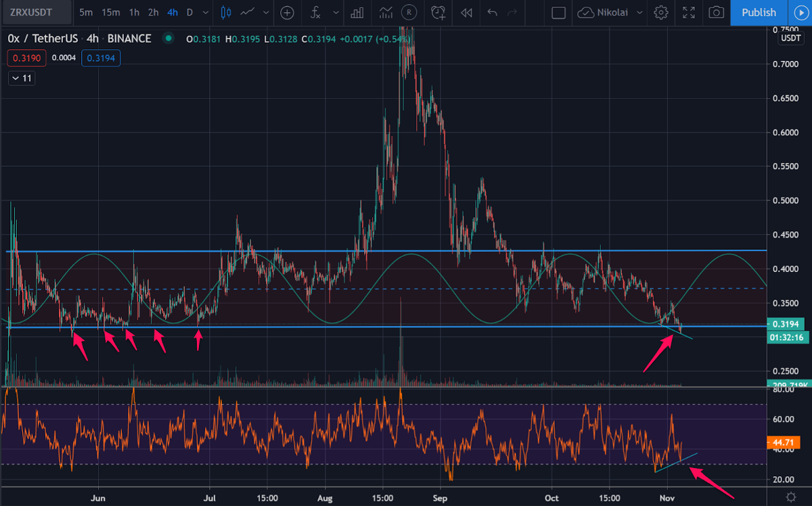Image resolution: width=812 pixels, height=506 pixels.
Task: Open the financials bar chart icon
Action: click(358, 12)
